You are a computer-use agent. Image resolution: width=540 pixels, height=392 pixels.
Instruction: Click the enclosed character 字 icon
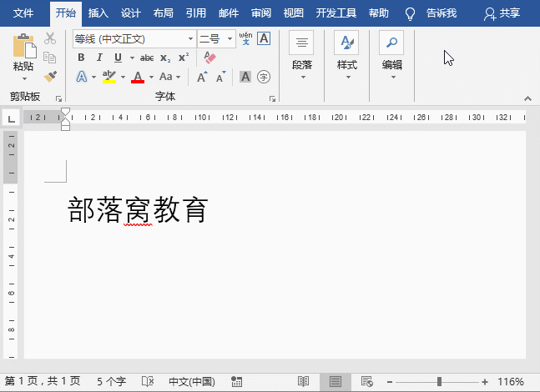point(264,77)
